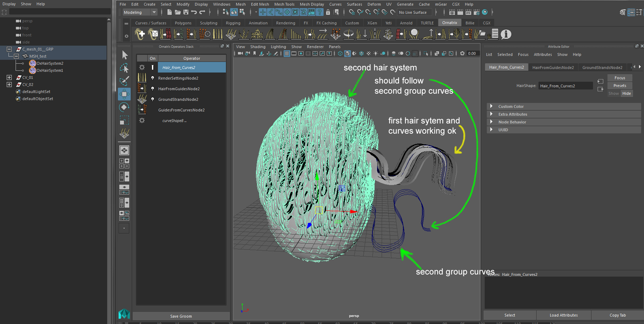The width and height of the screenshot is (644, 324).
Task: Click the Save scene icon
Action: coord(186,12)
